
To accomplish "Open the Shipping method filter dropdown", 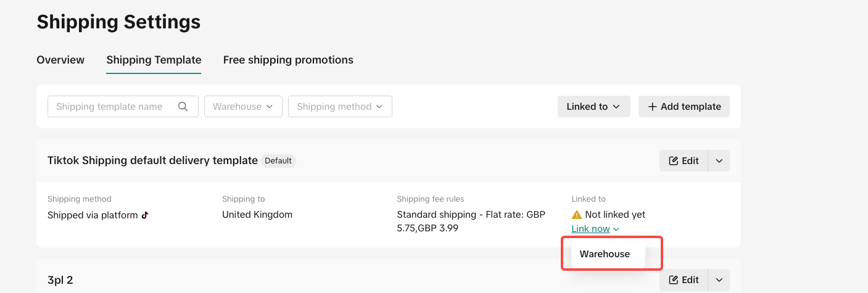I will 340,106.
